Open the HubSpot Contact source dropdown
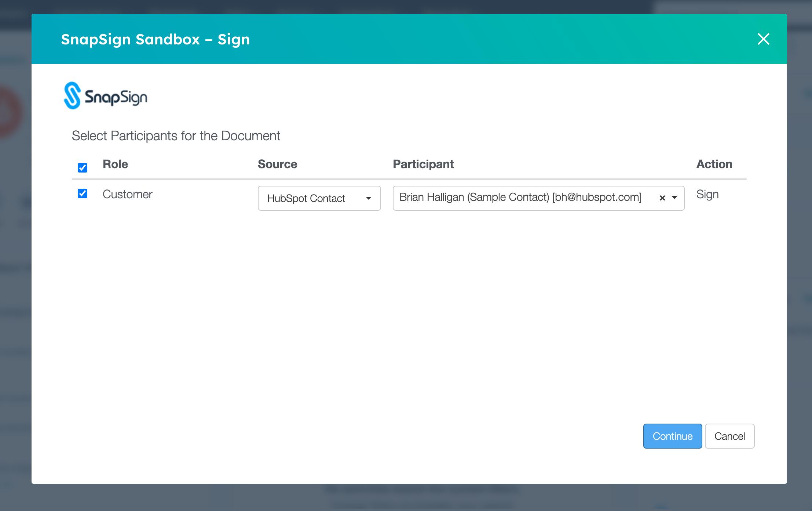This screenshot has width=812, height=511. coord(319,198)
